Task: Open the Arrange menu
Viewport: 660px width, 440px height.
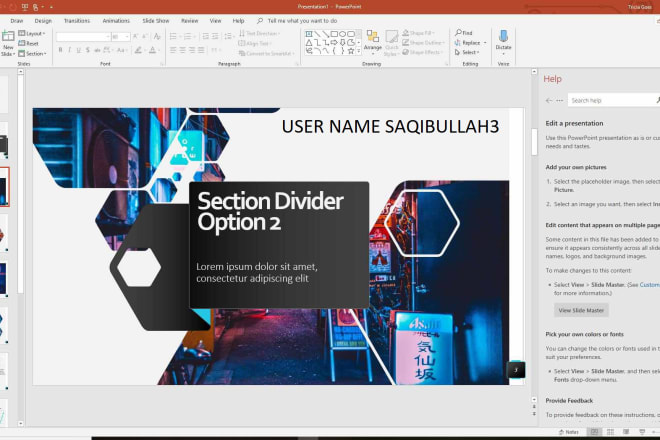Action: pyautogui.click(x=373, y=43)
